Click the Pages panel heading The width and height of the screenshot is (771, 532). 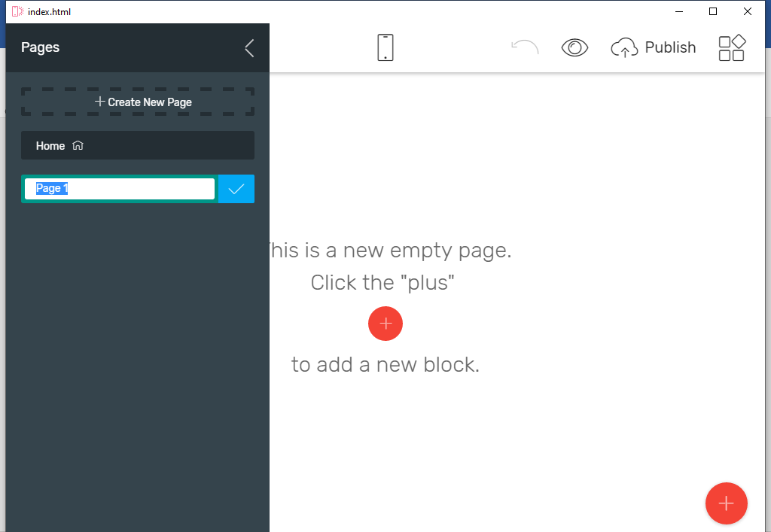click(x=40, y=47)
